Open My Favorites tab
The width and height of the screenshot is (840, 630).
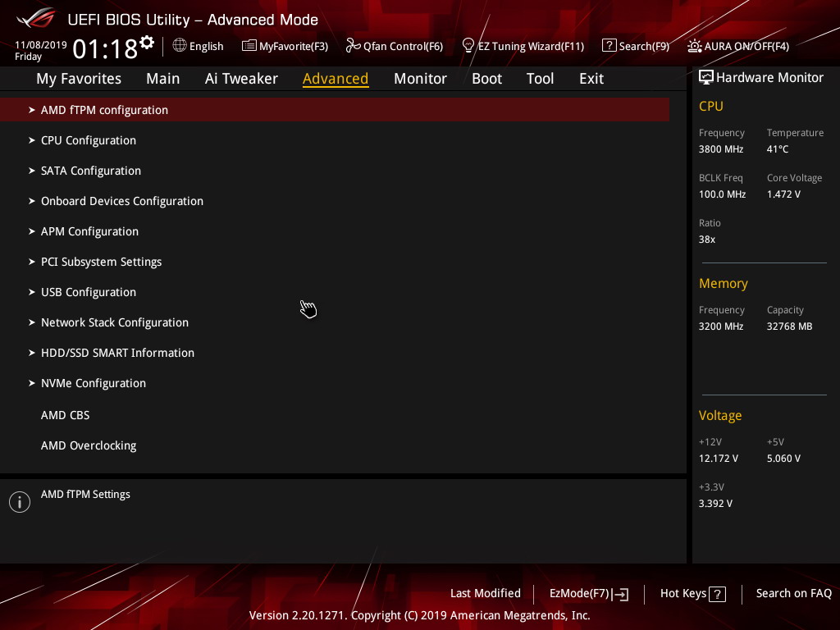pos(79,79)
